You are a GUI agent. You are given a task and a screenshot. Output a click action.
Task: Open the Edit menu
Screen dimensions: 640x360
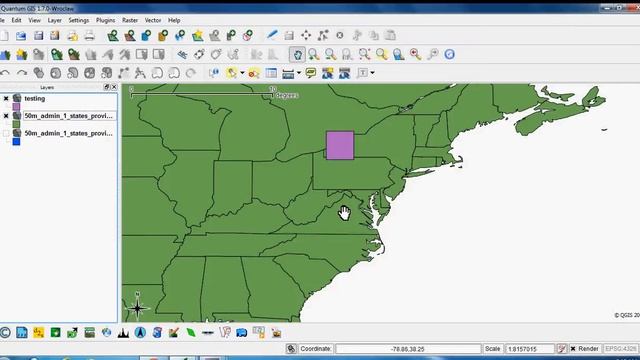click(x=16, y=20)
